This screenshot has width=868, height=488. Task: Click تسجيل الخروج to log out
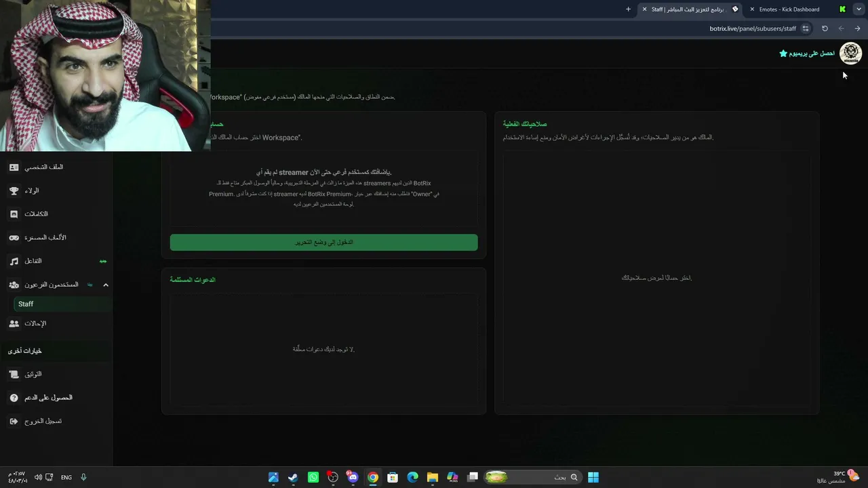pyautogui.click(x=43, y=422)
